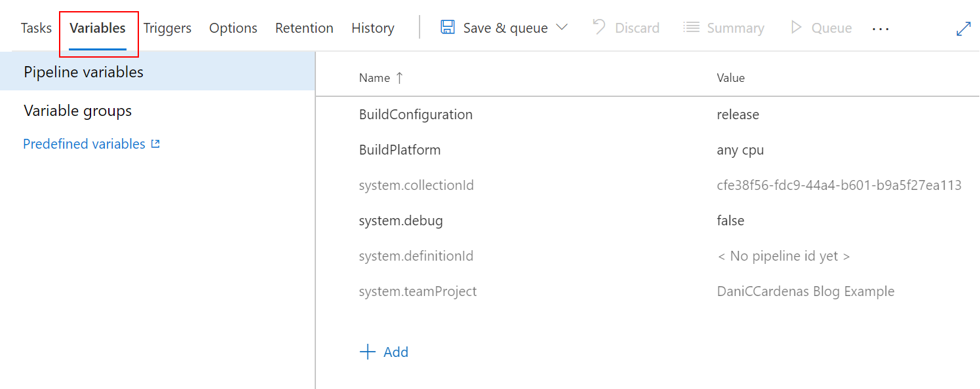Expand the Save & queue dropdown chevron
Viewport: 980px width, 389px height.
tap(561, 28)
